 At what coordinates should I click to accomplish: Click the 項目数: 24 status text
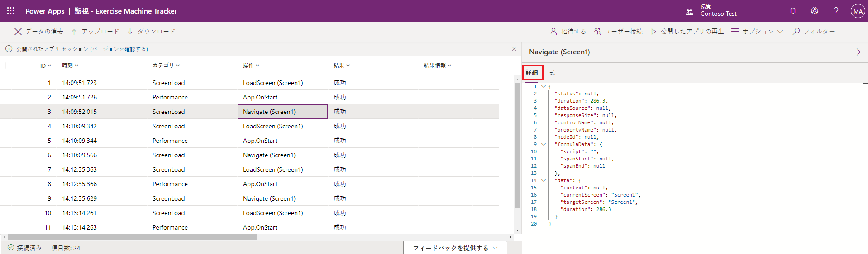[x=66, y=248]
